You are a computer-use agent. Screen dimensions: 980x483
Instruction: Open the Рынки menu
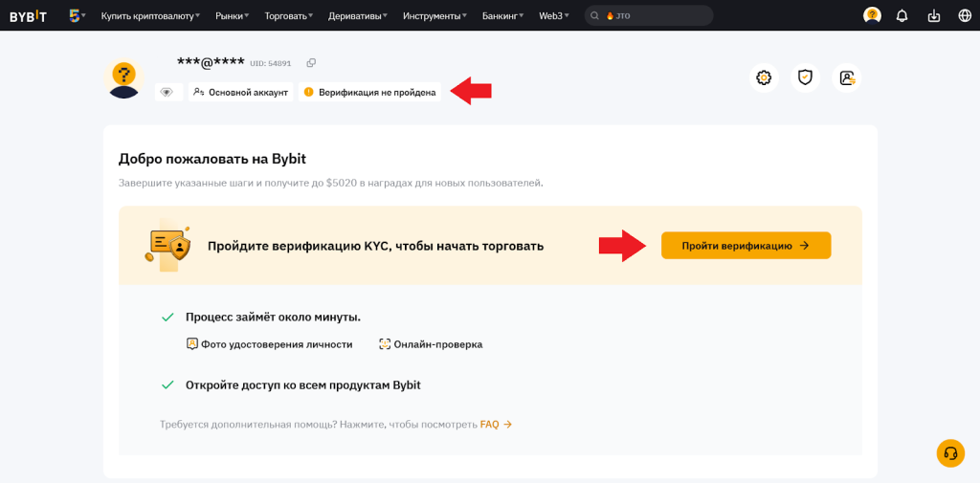point(232,15)
